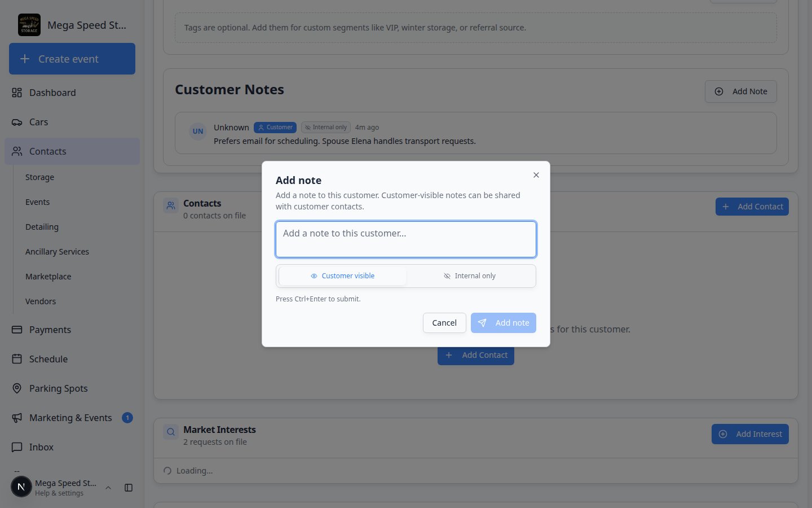The height and width of the screenshot is (508, 812).
Task: Click the Marketing & Events notification badge
Action: (127, 418)
